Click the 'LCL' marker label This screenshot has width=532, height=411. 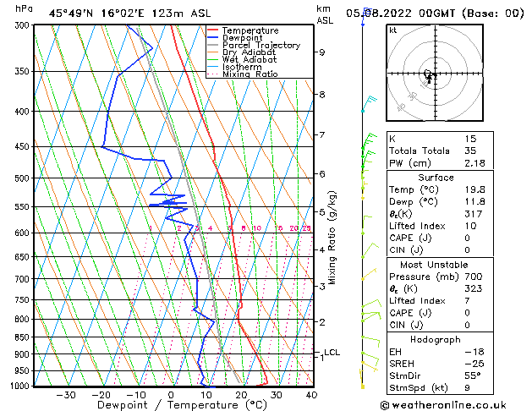point(332,353)
